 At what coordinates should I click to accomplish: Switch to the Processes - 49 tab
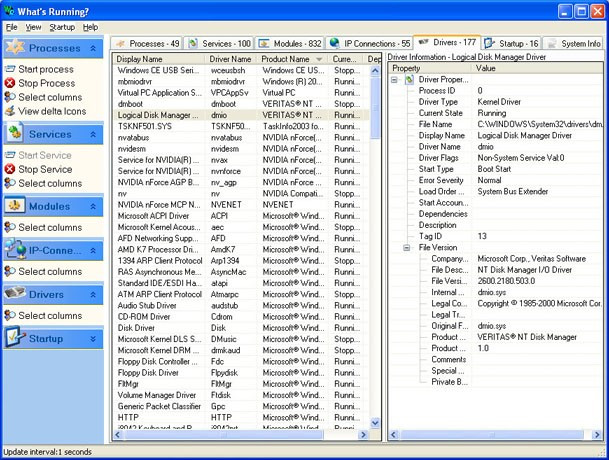click(147, 44)
